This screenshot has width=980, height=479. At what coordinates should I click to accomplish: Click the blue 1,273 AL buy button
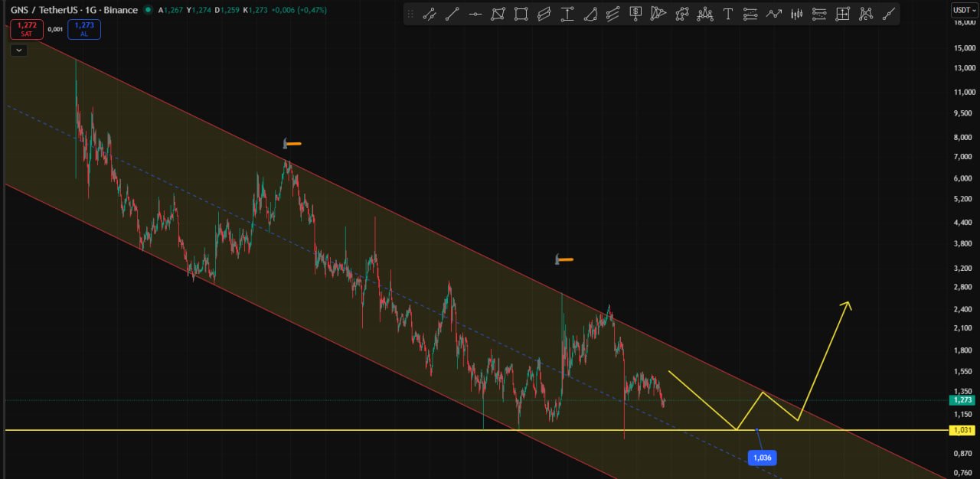(x=83, y=29)
